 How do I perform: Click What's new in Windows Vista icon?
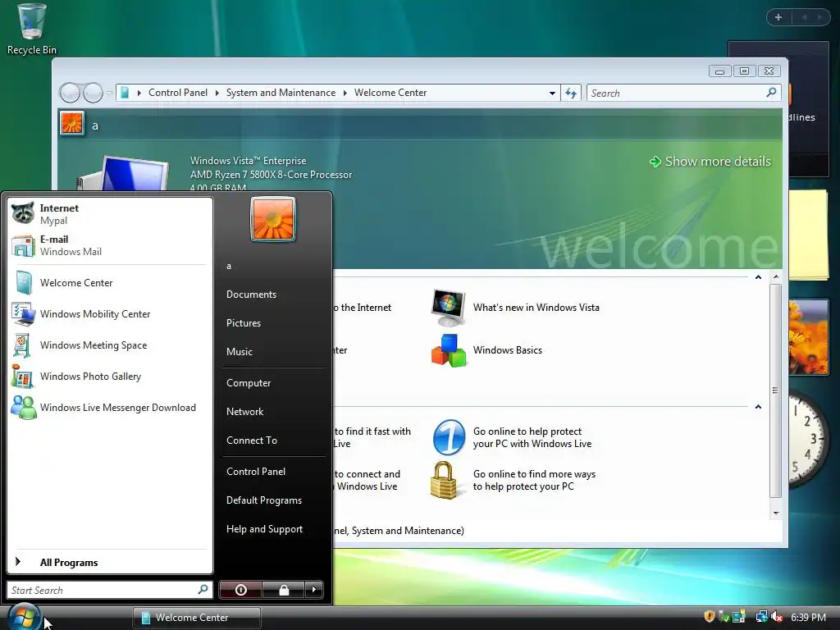click(448, 308)
